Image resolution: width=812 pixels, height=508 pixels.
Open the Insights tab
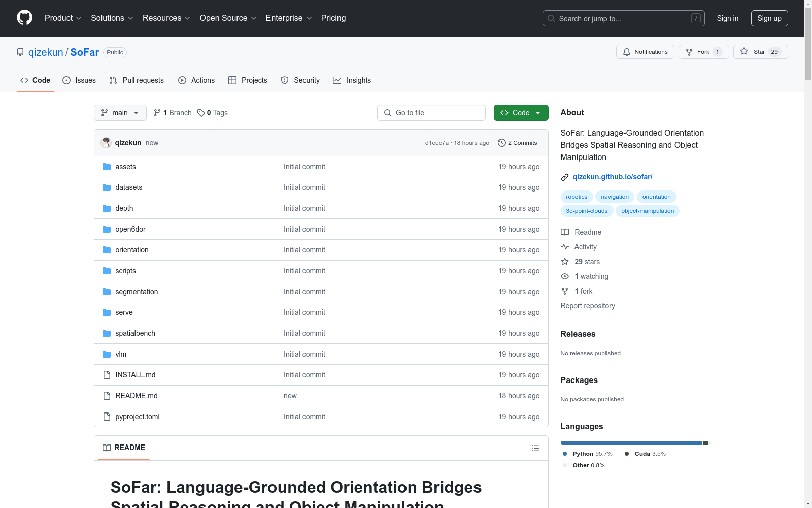[x=352, y=80]
